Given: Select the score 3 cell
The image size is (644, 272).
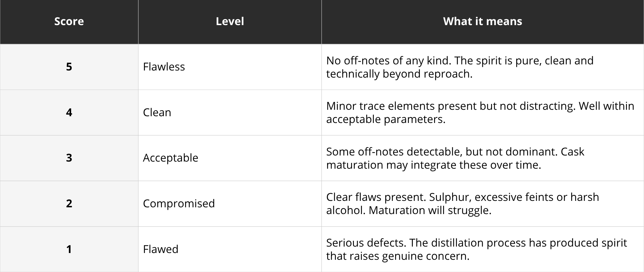Looking at the screenshot, I should click(69, 158).
